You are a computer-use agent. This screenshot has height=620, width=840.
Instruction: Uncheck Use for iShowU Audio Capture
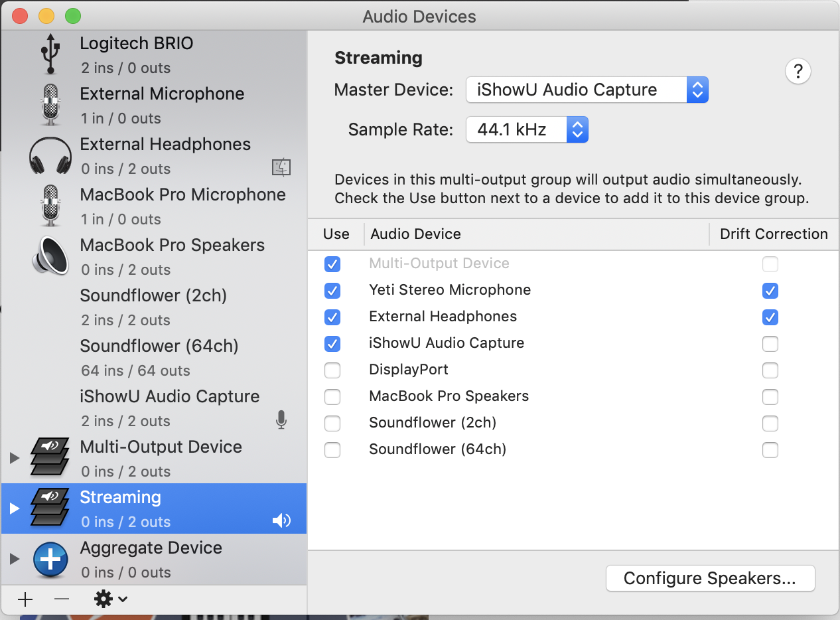332,344
